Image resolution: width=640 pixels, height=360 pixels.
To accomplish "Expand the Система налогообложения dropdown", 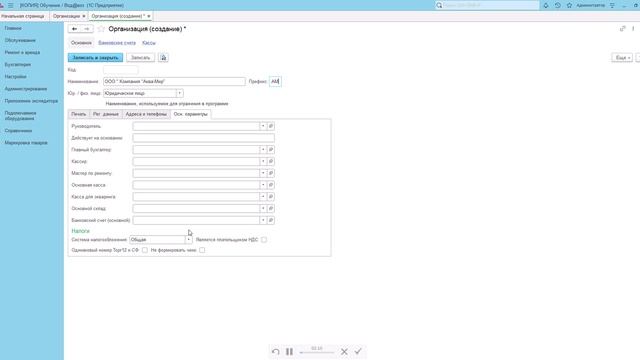I will click(189, 240).
